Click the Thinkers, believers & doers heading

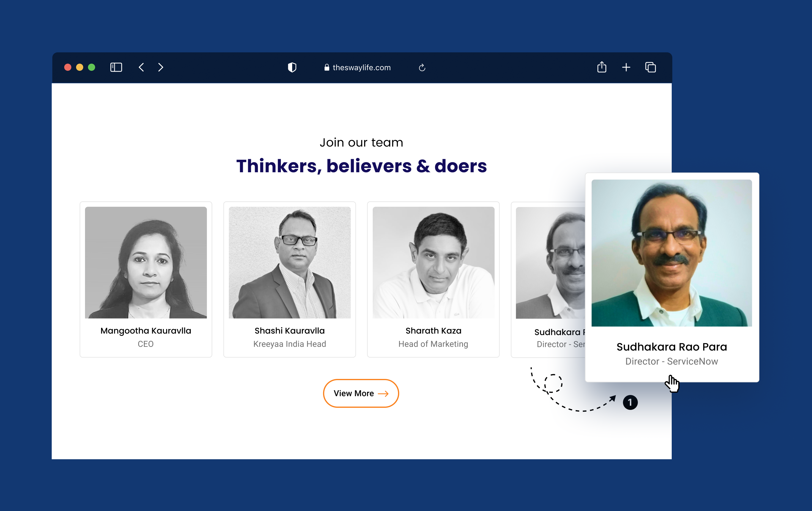click(361, 166)
